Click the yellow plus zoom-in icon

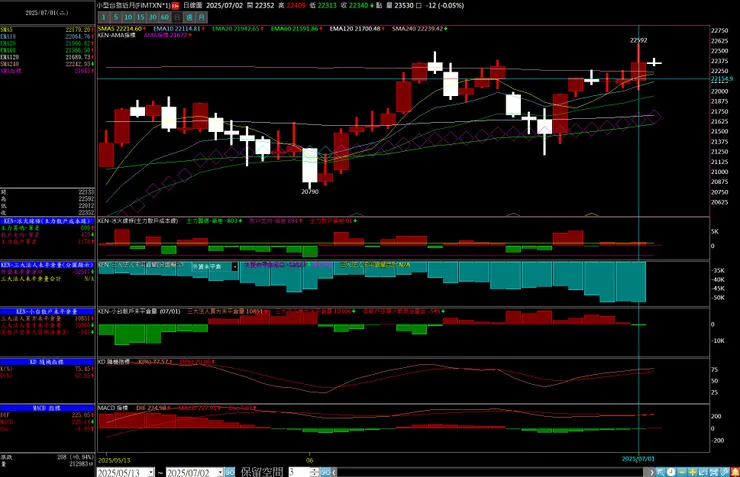692,471
